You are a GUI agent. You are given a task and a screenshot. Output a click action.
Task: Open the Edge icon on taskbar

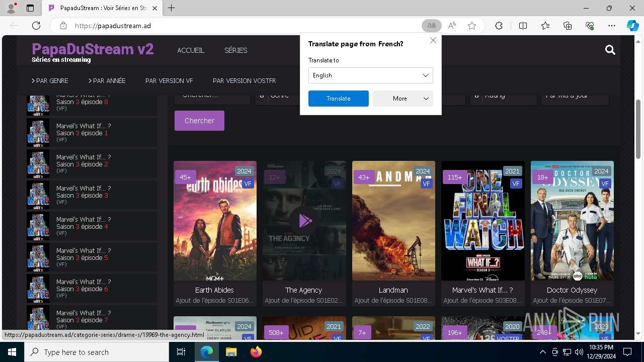click(207, 352)
